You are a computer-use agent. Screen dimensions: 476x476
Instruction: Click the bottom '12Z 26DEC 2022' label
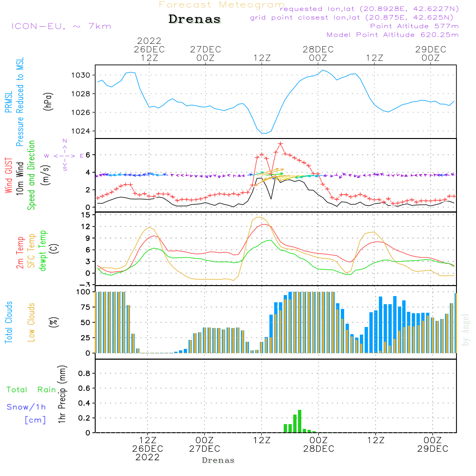(x=148, y=449)
